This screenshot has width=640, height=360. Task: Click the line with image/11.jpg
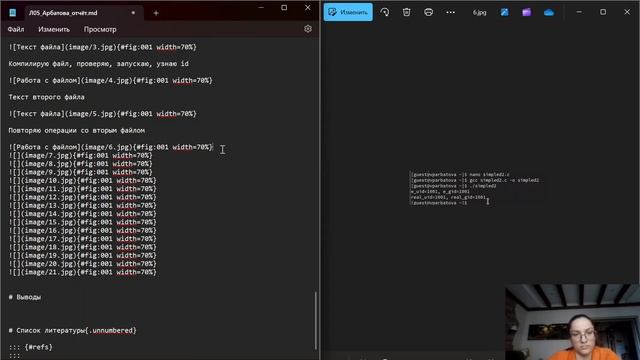click(x=82, y=189)
